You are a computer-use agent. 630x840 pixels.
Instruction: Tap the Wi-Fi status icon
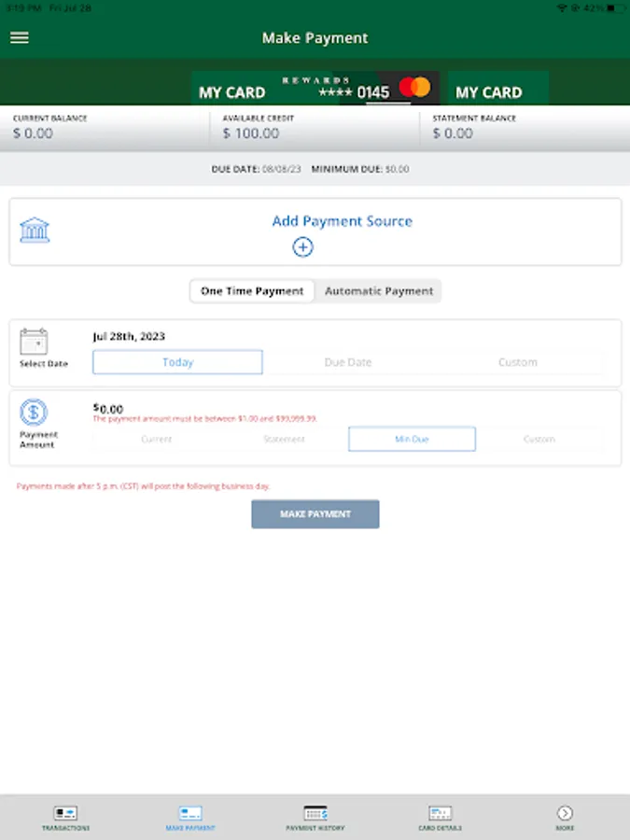562,8
